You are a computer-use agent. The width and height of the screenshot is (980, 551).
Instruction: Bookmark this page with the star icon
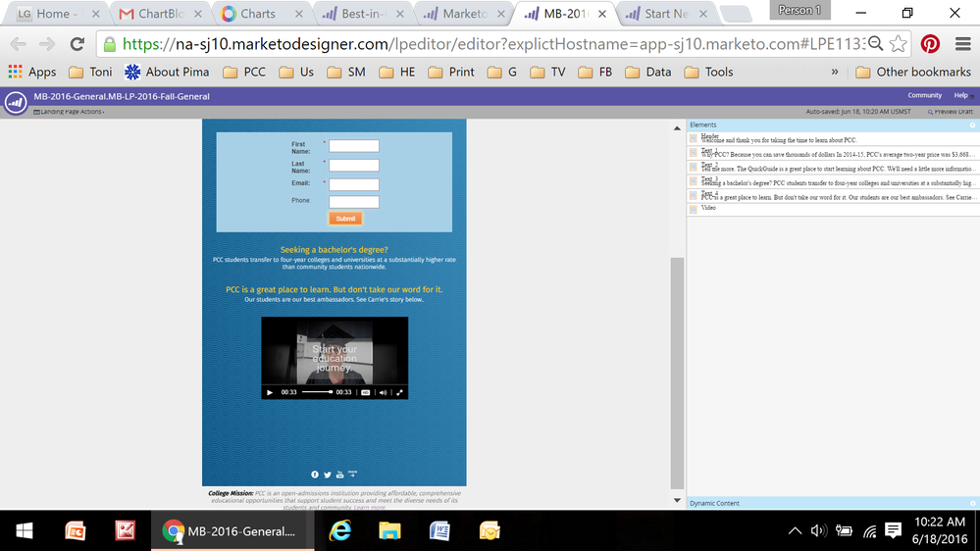[x=898, y=44]
